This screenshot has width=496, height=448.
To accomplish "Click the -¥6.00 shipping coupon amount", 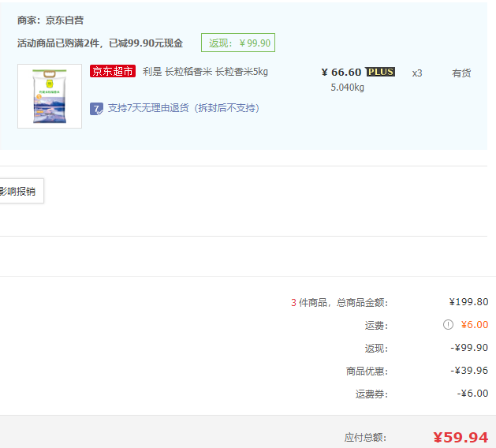I will click(472, 394).
